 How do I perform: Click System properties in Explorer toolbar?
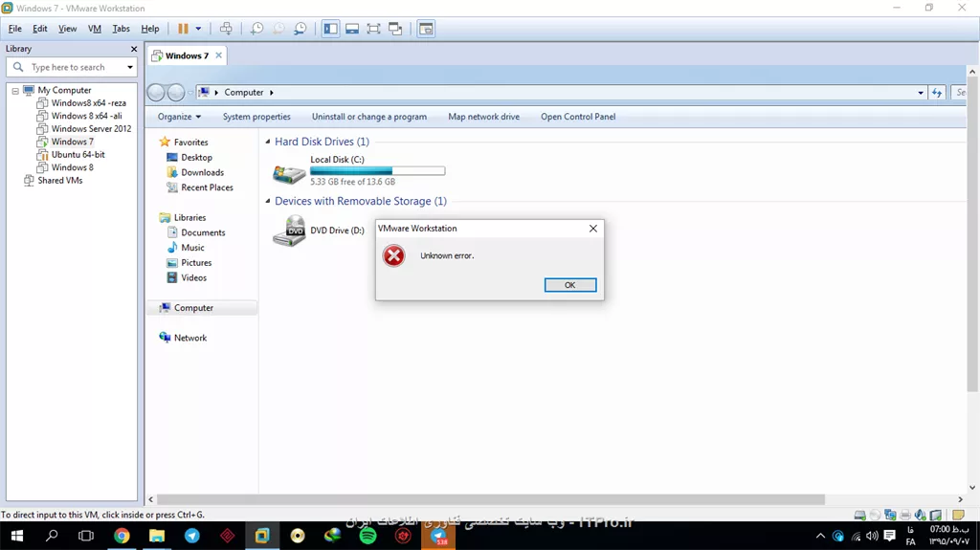tap(256, 117)
